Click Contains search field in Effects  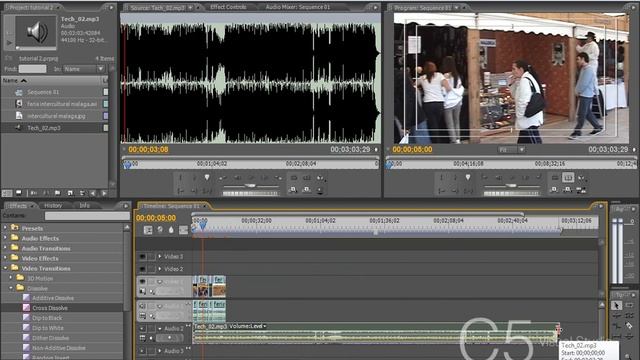tap(87, 216)
